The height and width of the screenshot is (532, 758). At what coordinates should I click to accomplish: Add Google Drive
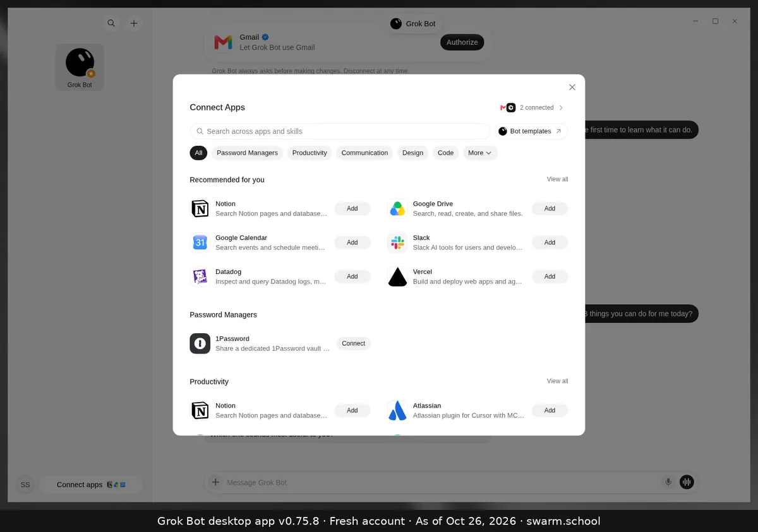tap(550, 209)
